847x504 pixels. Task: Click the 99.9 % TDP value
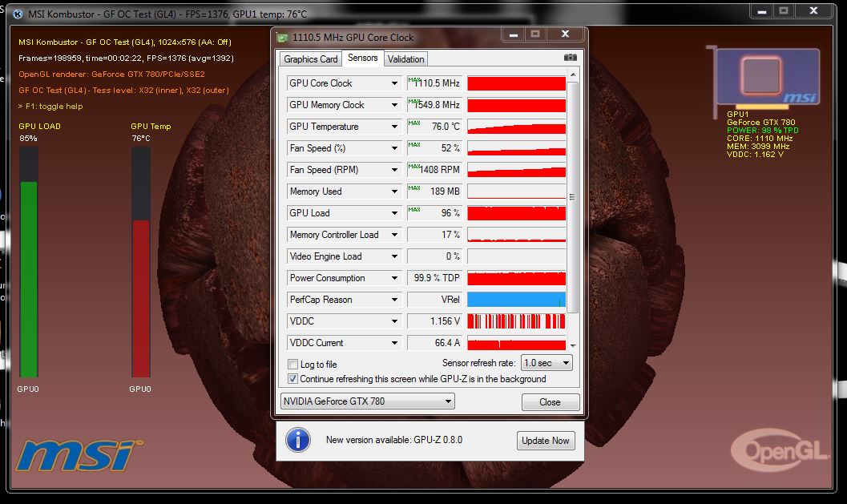[x=437, y=278]
